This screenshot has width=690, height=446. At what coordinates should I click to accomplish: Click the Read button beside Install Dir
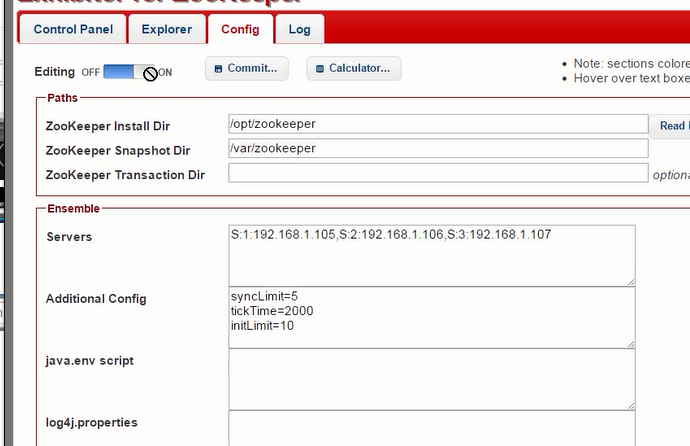tap(670, 126)
